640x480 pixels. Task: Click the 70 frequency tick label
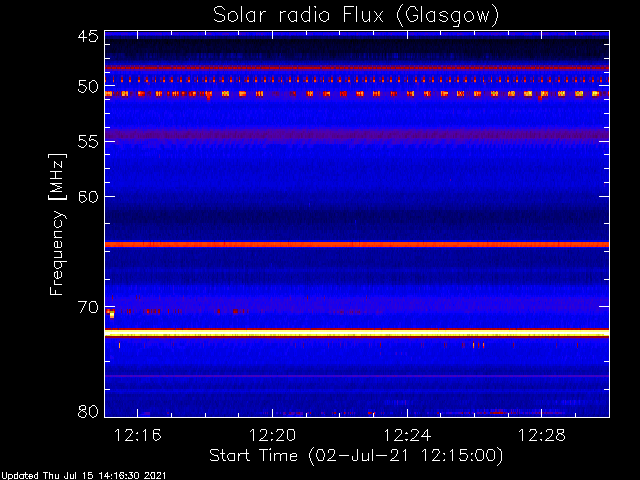[88, 307]
